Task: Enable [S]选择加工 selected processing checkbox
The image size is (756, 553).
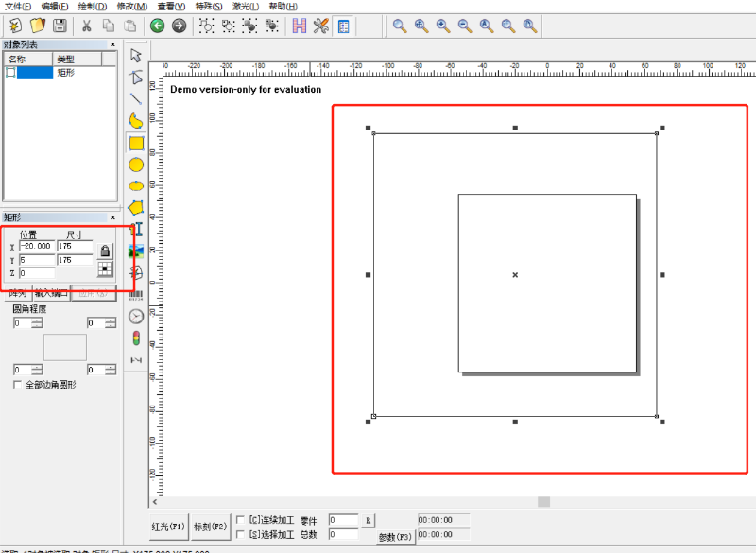Action: click(241, 534)
